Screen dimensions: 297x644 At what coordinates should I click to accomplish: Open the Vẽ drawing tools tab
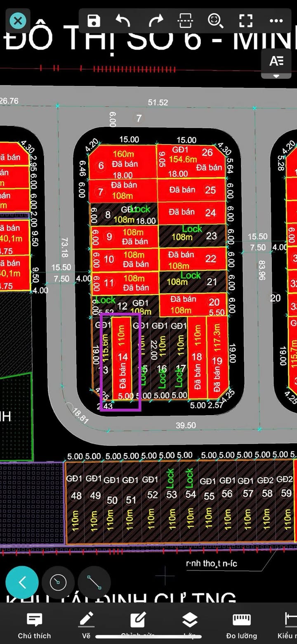86,625
